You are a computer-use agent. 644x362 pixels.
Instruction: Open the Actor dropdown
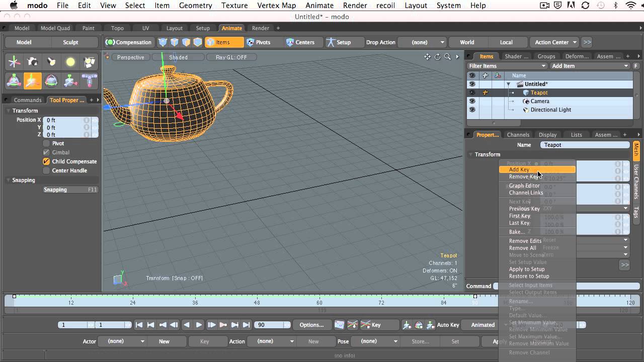(x=122, y=341)
